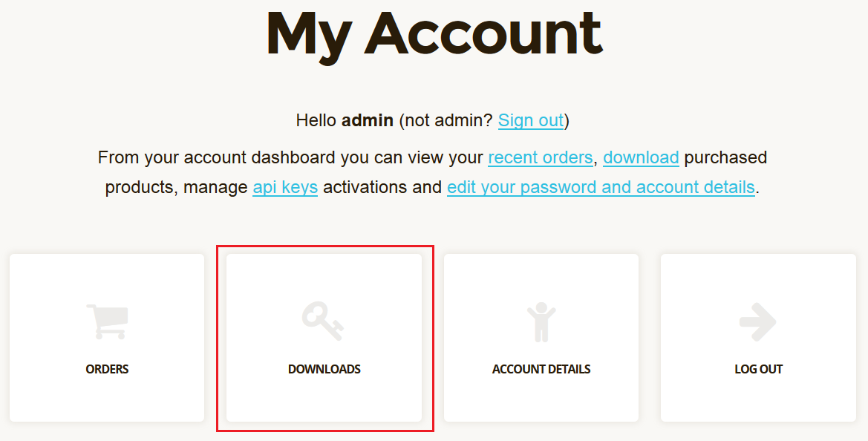Open the ORDERS text label

pyautogui.click(x=107, y=369)
